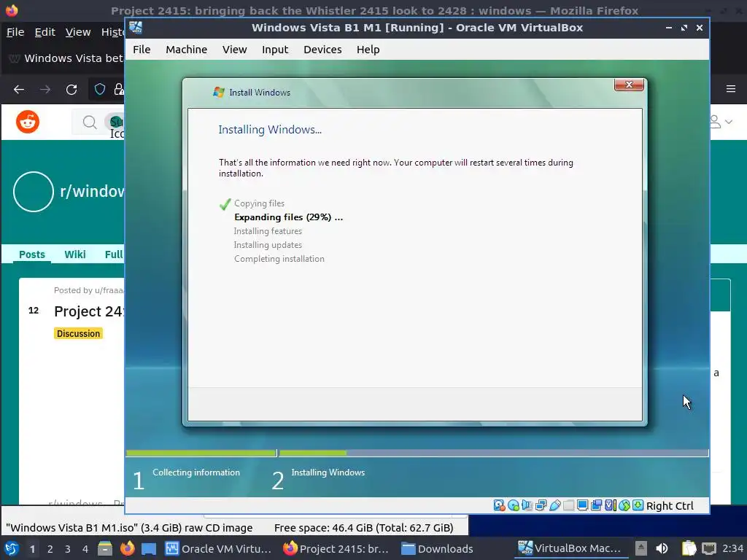Switch to the Downloads taskbar window
Viewport: 747px width, 560px height.
click(x=438, y=548)
